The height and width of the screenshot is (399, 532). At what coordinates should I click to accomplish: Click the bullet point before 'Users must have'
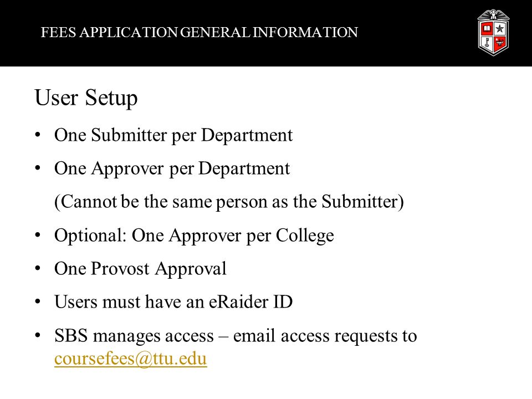tap(38, 301)
